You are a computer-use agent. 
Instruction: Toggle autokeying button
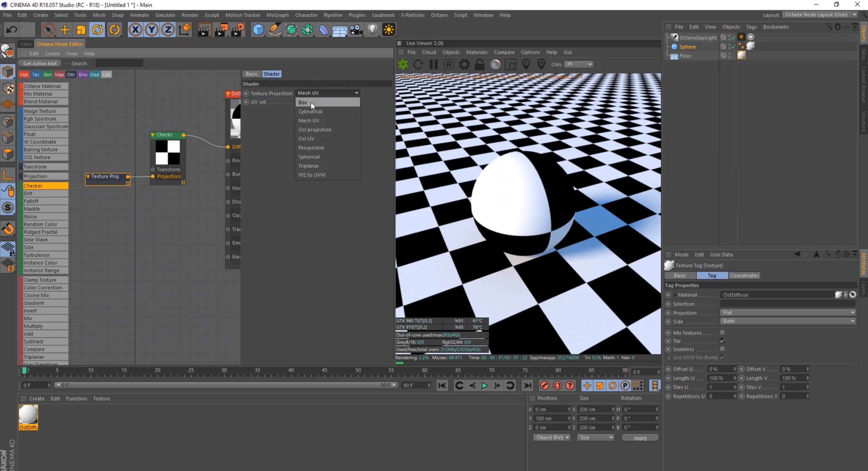[557, 386]
